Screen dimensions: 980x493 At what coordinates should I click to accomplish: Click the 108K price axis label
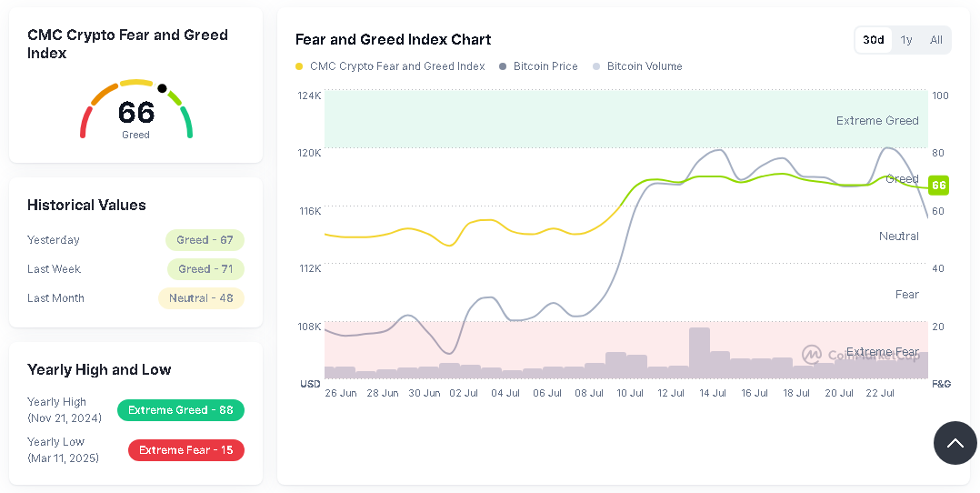tap(309, 327)
